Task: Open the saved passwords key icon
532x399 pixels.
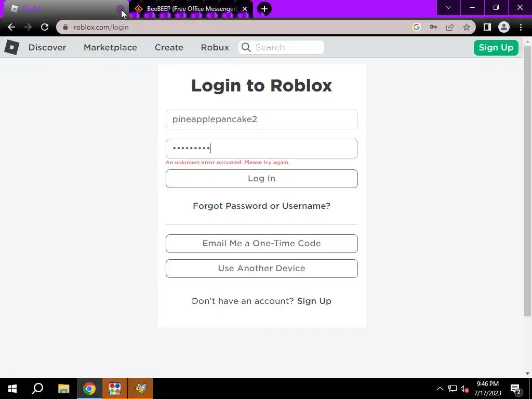Action: point(433,27)
